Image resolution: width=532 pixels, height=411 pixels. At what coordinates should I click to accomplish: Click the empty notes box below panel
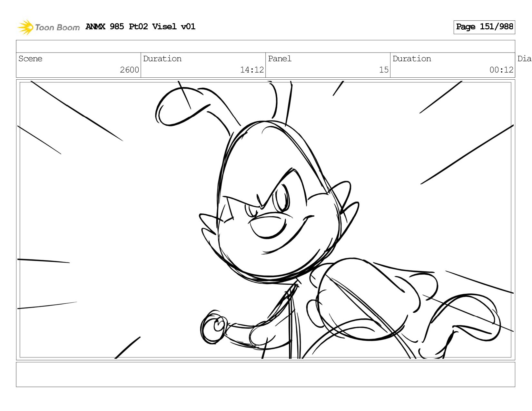(x=266, y=375)
